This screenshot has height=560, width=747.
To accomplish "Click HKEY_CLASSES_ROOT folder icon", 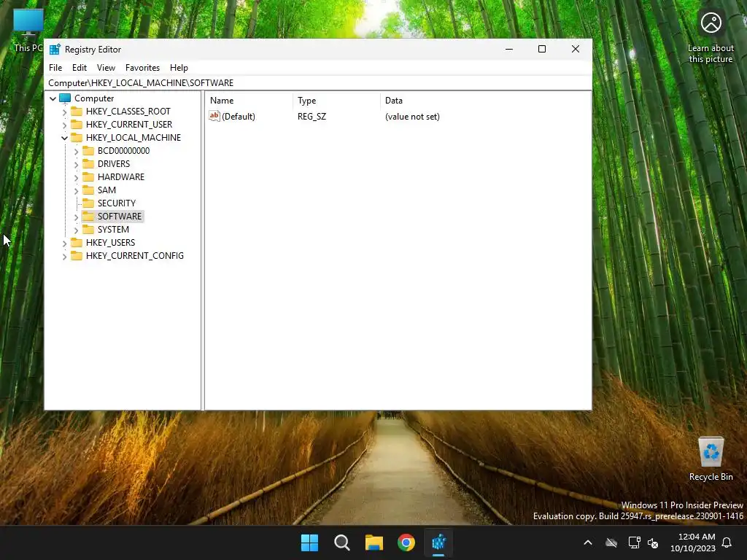I will coord(76,112).
